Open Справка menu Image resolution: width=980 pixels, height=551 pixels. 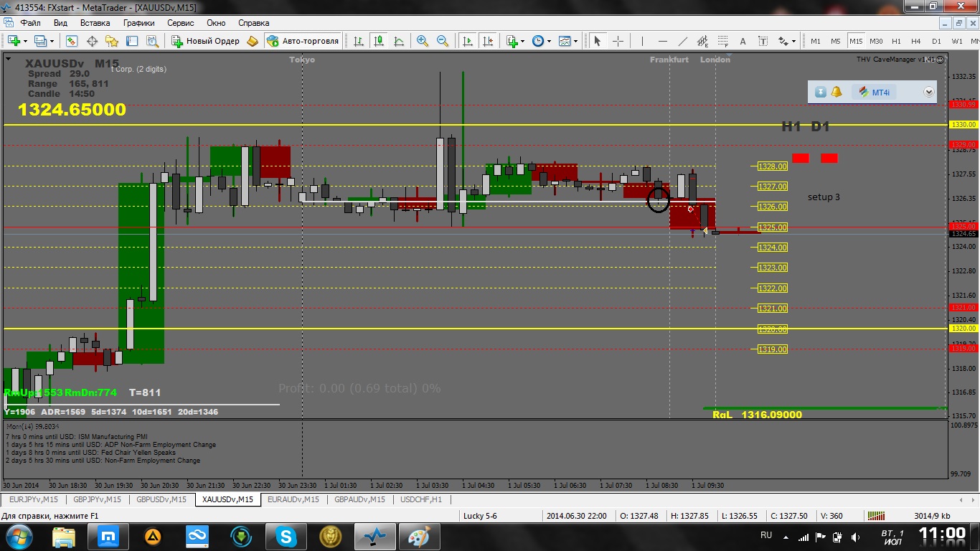coord(254,23)
